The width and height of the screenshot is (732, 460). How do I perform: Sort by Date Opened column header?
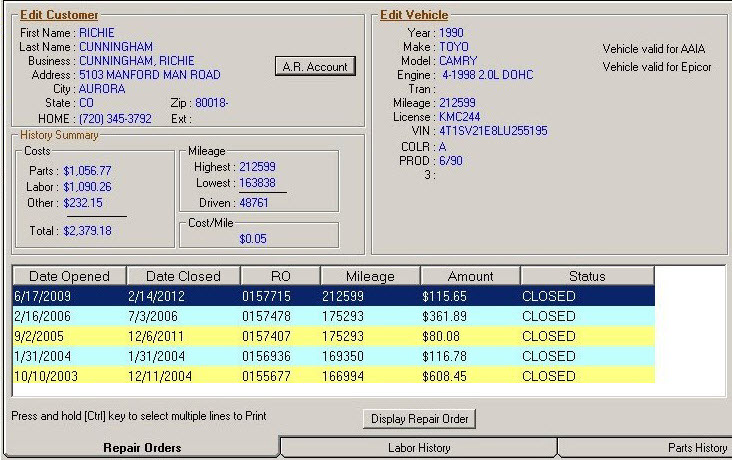69,276
